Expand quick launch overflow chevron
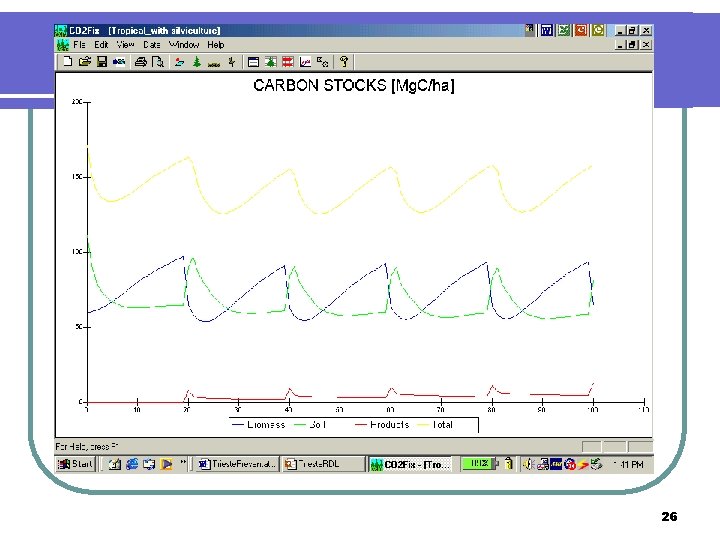 tap(183, 462)
